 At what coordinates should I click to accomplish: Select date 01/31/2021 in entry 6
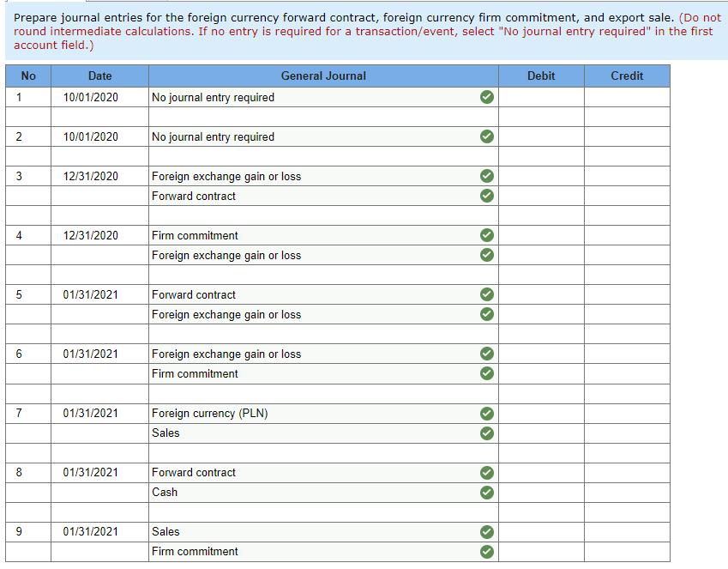[91, 354]
